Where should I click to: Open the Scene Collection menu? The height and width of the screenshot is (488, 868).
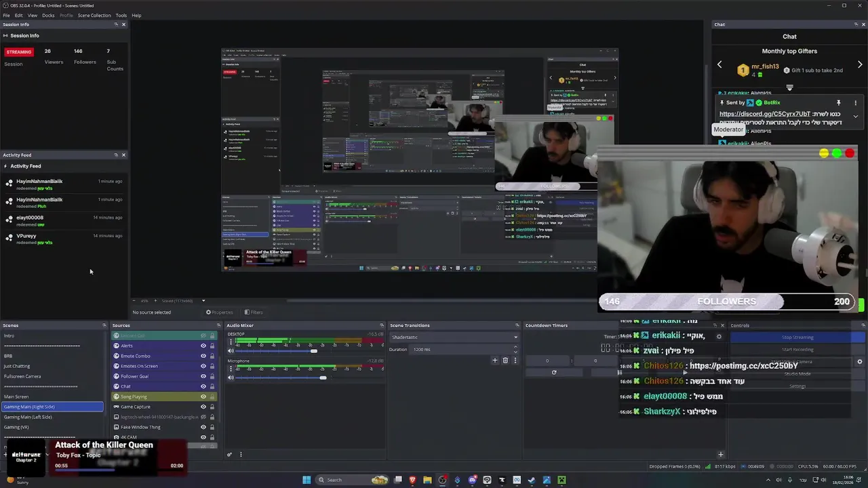(94, 15)
